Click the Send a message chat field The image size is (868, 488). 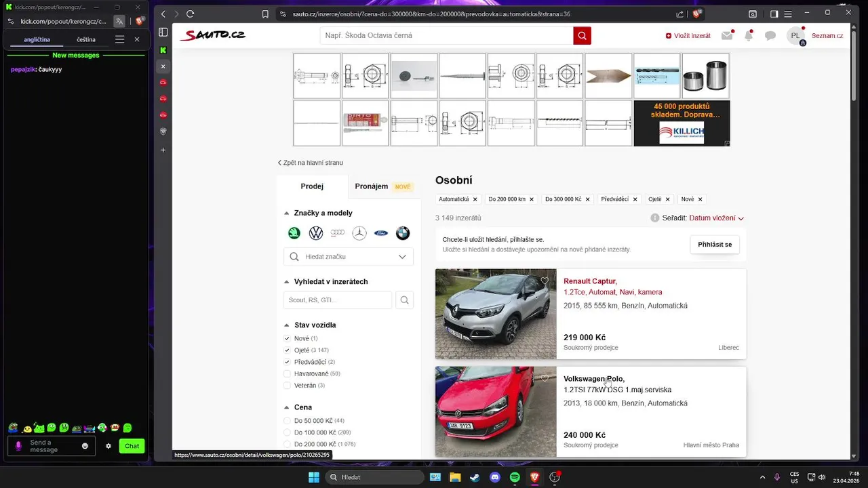pos(51,446)
